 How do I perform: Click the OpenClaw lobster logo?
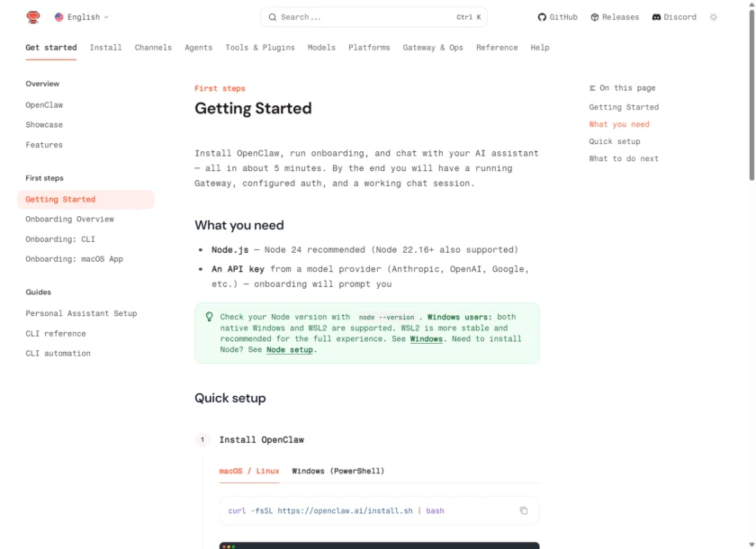[32, 16]
